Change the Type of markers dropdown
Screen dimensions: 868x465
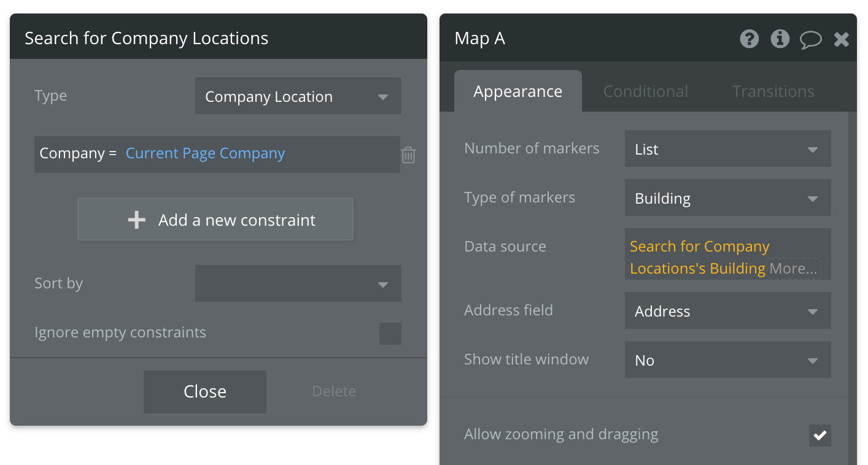(727, 198)
